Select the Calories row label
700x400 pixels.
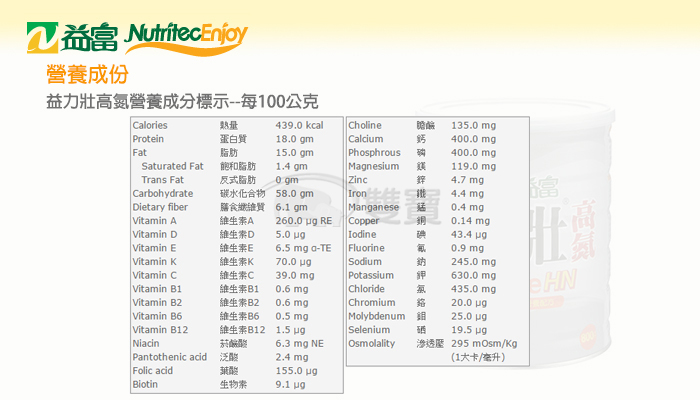[150, 125]
